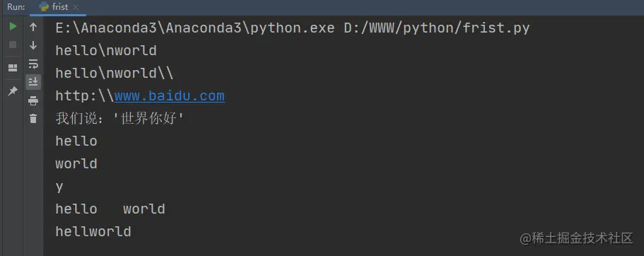Click the down arrow navigation icon

click(x=33, y=45)
